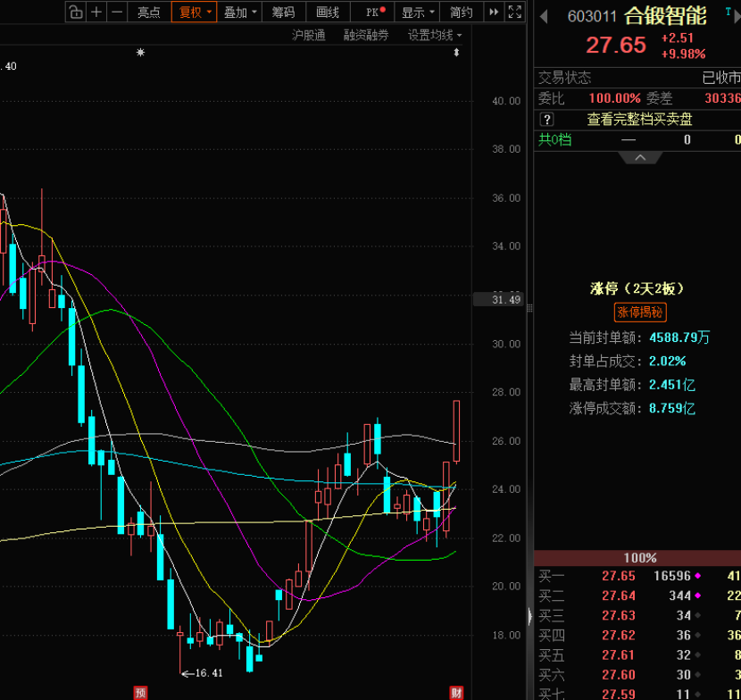Click the previous stock left arrow
Screen dimensions: 741x700
click(x=544, y=17)
